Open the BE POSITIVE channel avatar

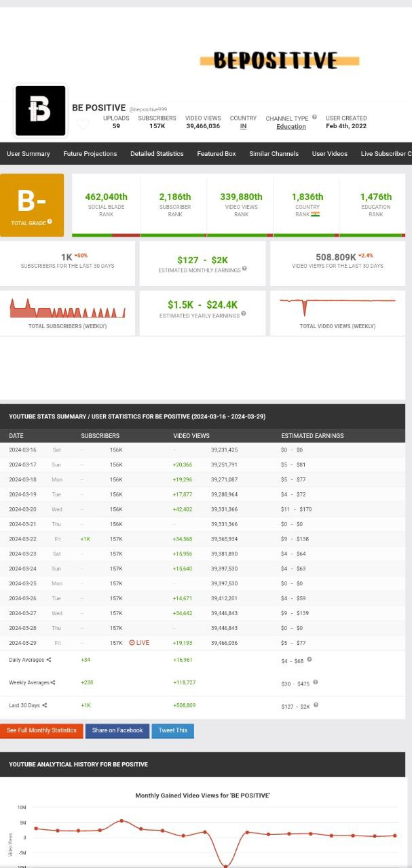41,110
